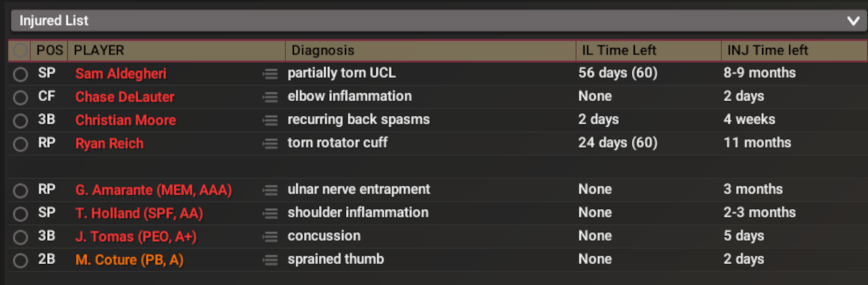Toggle select-all circle in table header
This screenshot has height=285, width=868.
(x=20, y=51)
